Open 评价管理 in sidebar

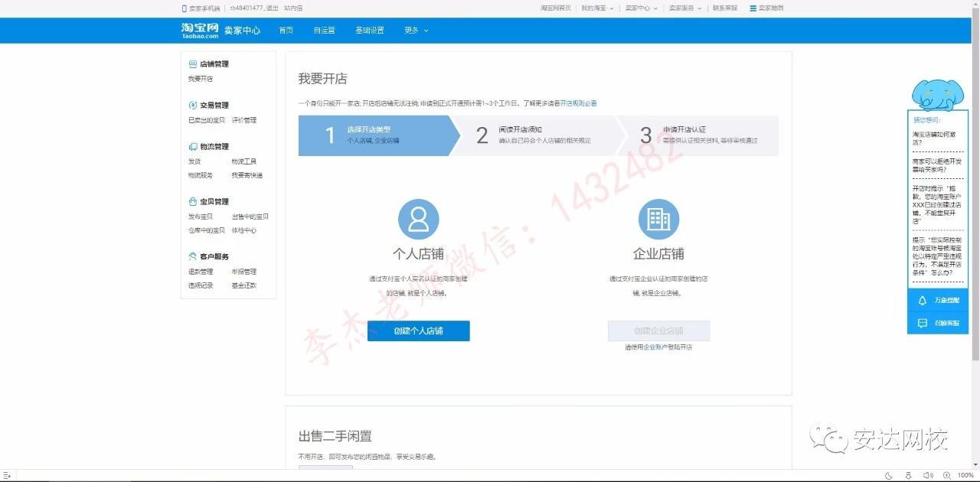244,120
